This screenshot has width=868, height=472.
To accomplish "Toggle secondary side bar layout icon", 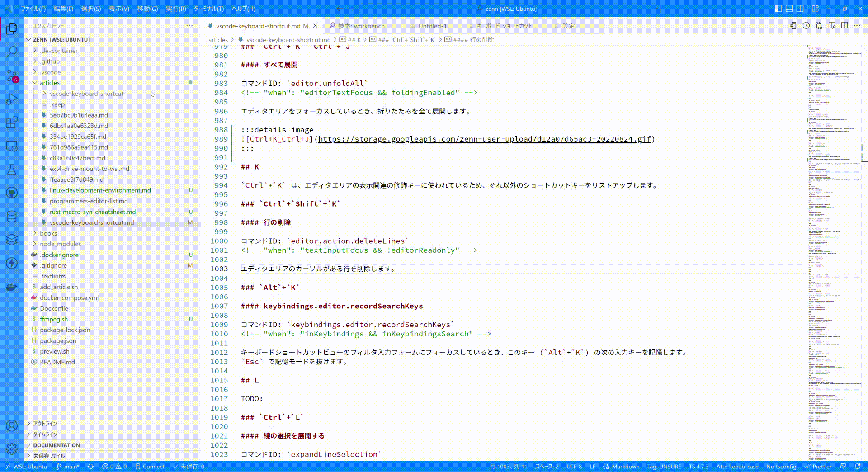I will point(800,9).
